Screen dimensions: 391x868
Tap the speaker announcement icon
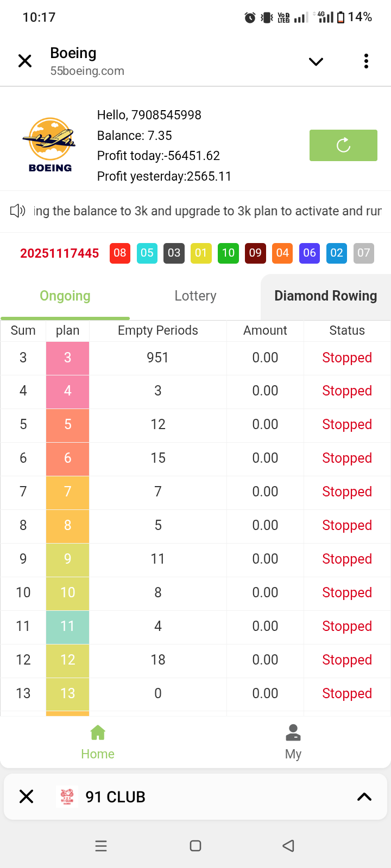tap(18, 211)
